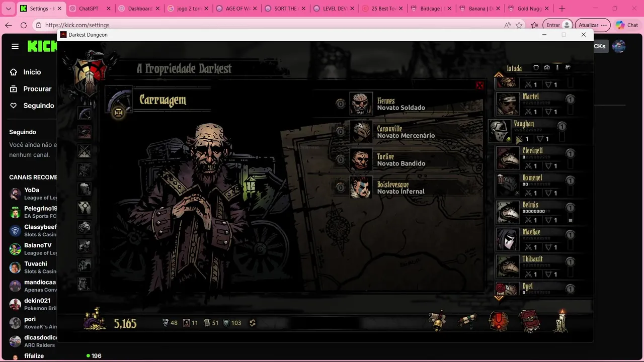Open new browser tab plus icon

(562, 9)
